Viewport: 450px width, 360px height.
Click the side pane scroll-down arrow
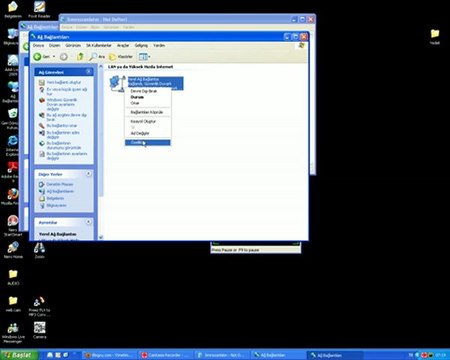pos(101,237)
